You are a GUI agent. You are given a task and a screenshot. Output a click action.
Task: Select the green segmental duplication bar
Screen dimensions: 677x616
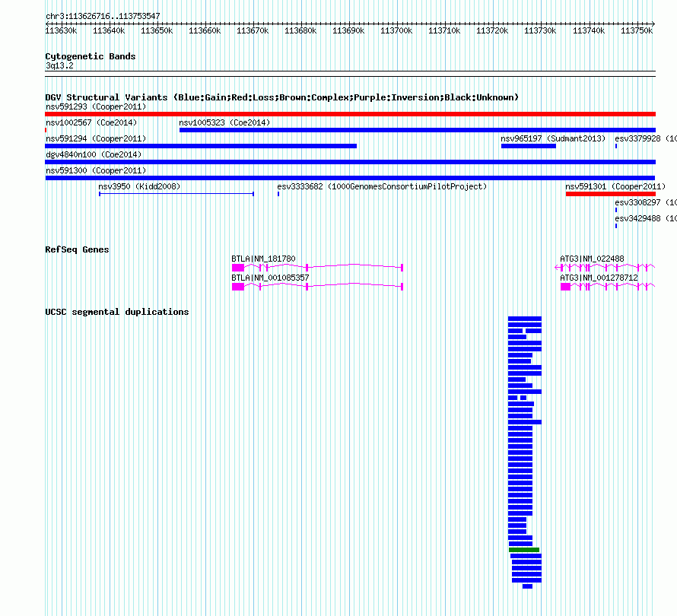524,550
